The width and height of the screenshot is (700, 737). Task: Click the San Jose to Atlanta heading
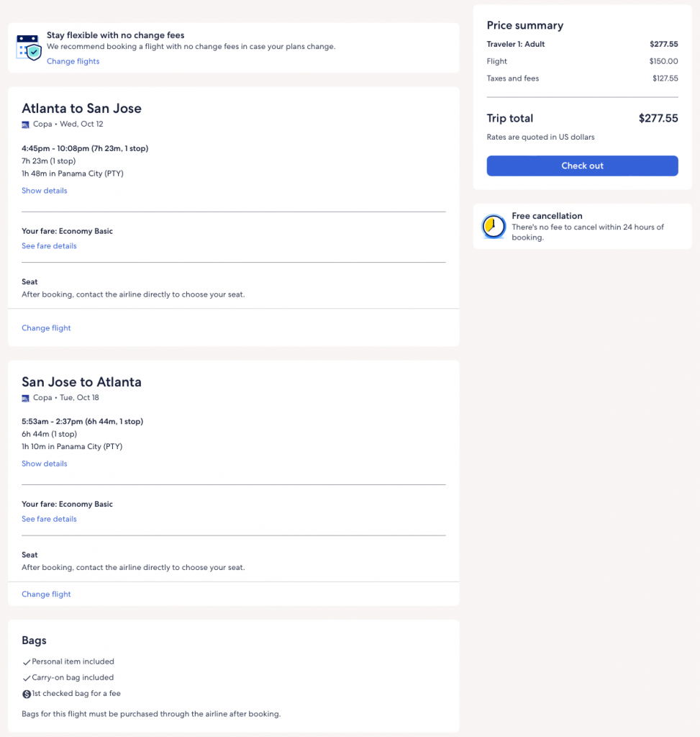coord(81,382)
